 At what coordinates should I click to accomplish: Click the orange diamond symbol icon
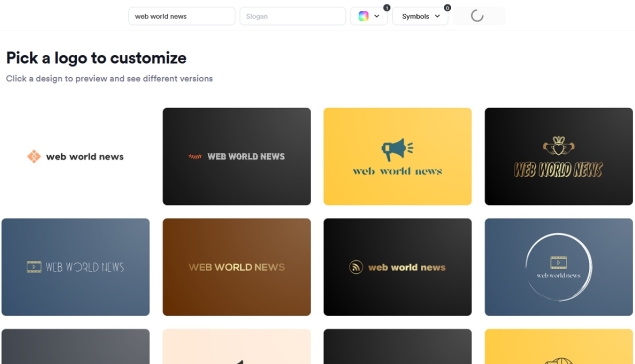click(x=34, y=156)
